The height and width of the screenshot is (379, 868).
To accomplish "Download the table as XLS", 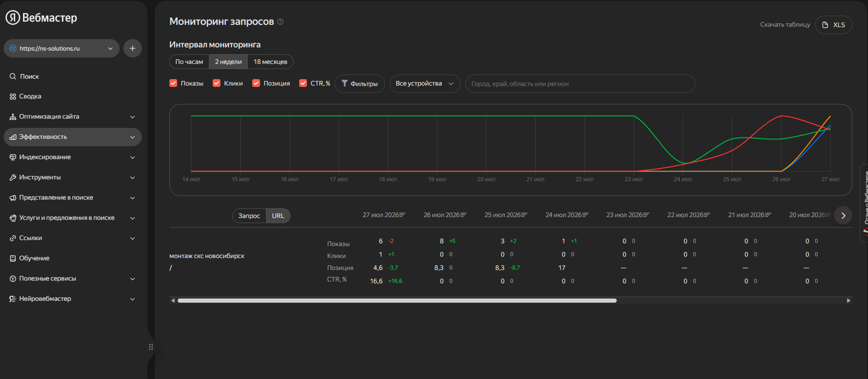I will [x=833, y=25].
